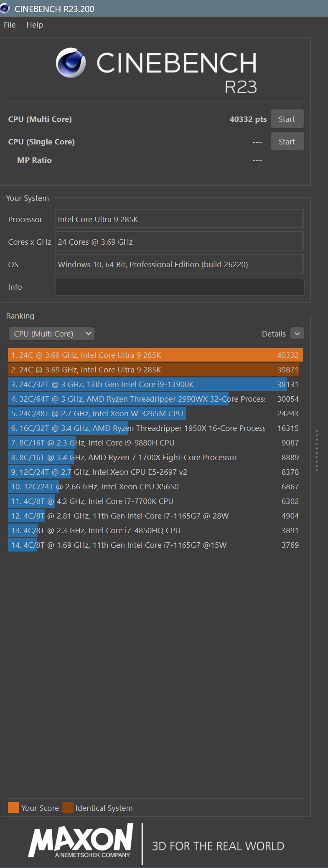Click the Maxon logo at bottom

[81, 841]
